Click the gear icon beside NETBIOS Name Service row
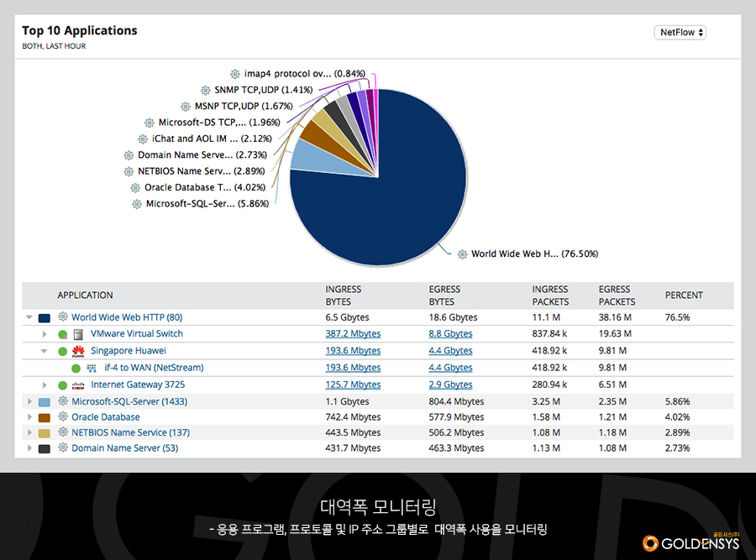 tap(63, 432)
